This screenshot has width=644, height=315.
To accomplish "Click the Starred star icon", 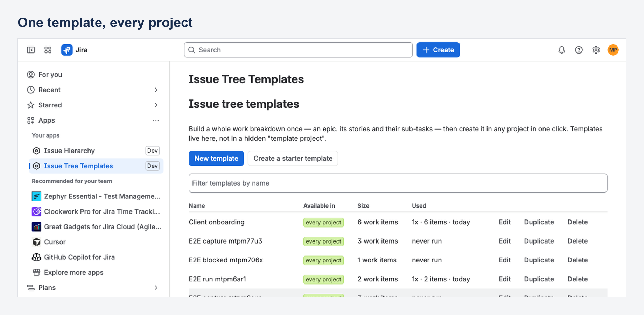I will (31, 105).
